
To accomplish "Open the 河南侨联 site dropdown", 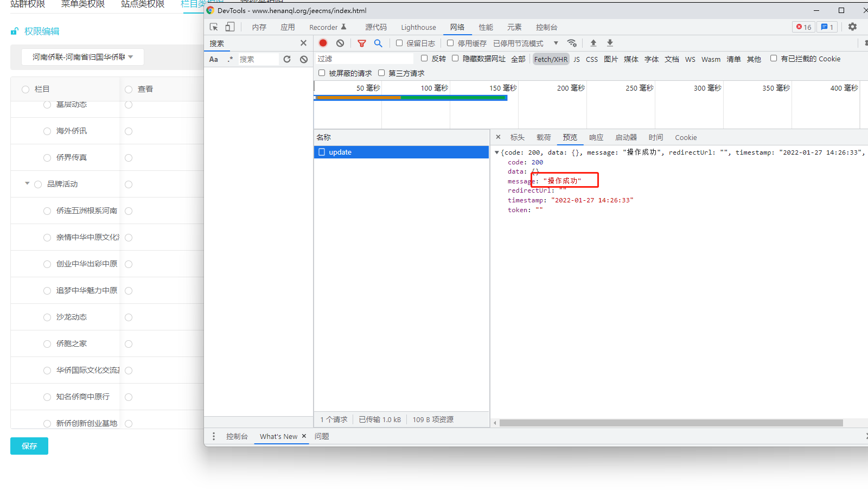I will point(82,57).
